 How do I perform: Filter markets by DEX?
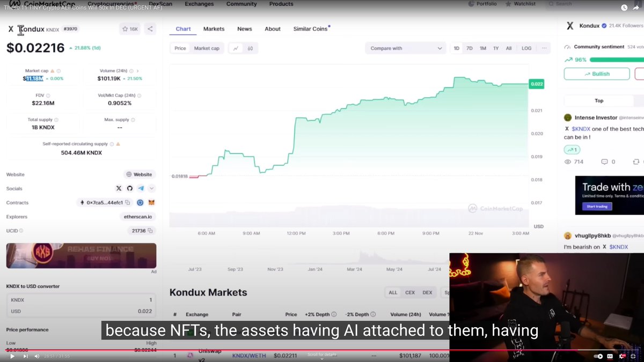click(427, 292)
